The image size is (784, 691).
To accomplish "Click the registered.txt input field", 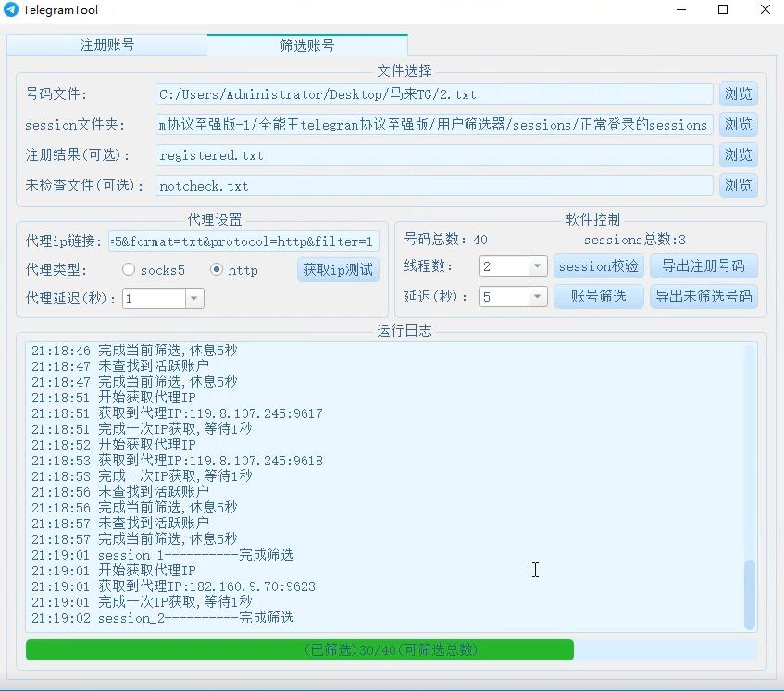I will [x=433, y=155].
